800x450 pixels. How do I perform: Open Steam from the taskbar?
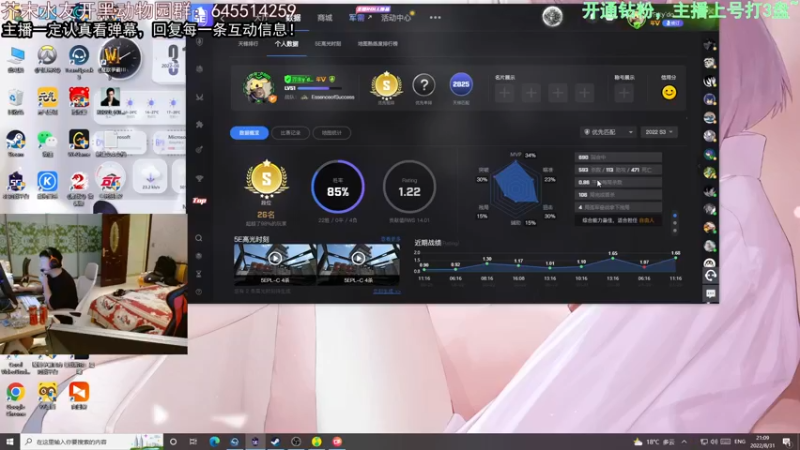point(276,441)
